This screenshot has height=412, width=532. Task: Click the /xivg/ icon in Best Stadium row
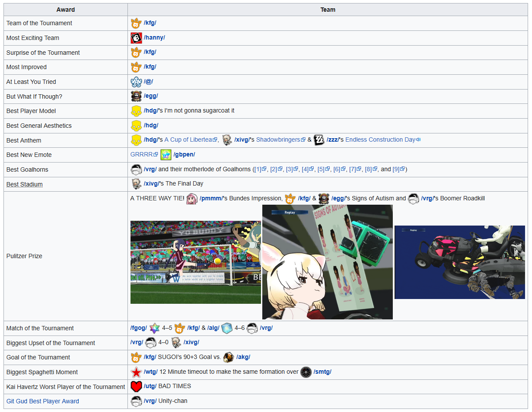136,184
